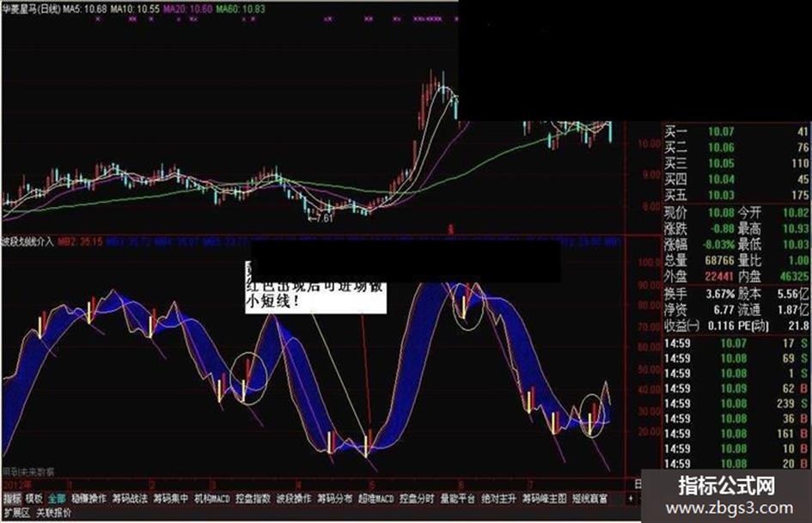Click the 今开 value 10.82
This screenshot has height=523, width=812.
[x=796, y=212]
